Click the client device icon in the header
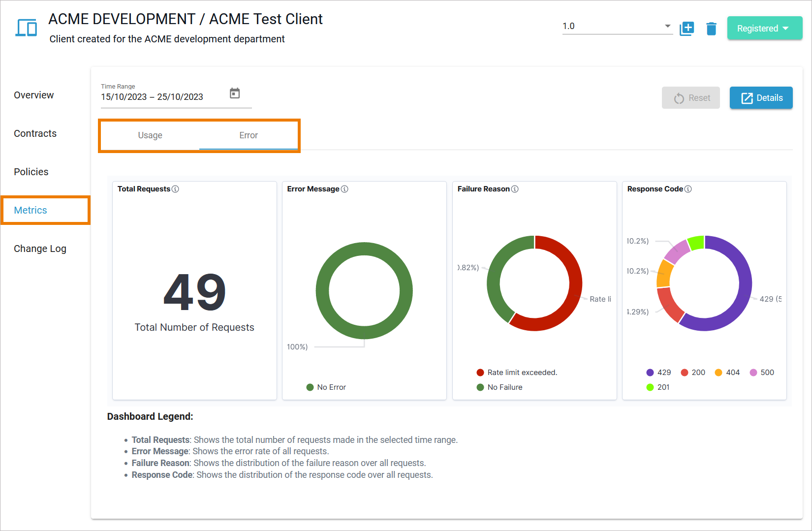 tap(26, 28)
